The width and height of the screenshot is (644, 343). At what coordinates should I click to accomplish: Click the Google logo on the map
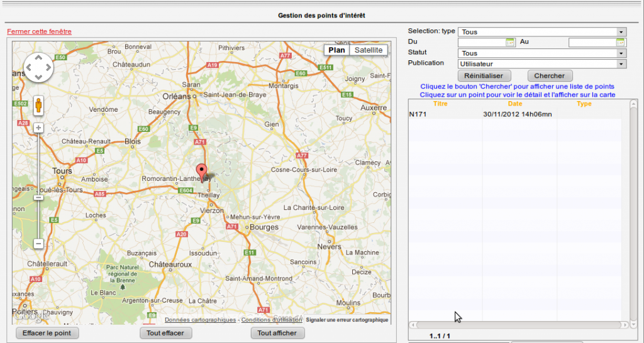coord(31,315)
